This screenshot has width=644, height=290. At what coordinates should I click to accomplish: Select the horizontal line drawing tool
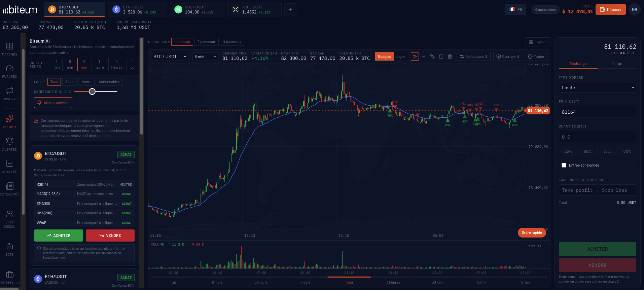click(424, 57)
